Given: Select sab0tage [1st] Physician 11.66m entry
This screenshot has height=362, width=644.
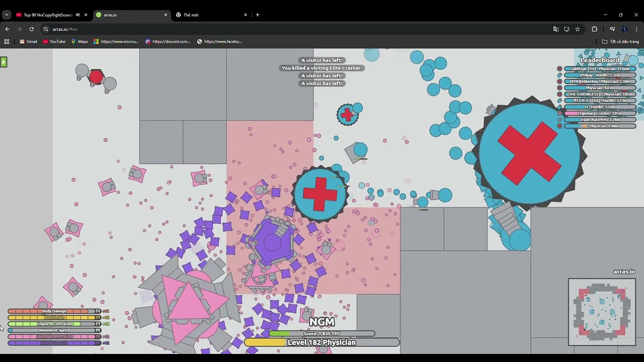Looking at the screenshot, I should [x=600, y=69].
